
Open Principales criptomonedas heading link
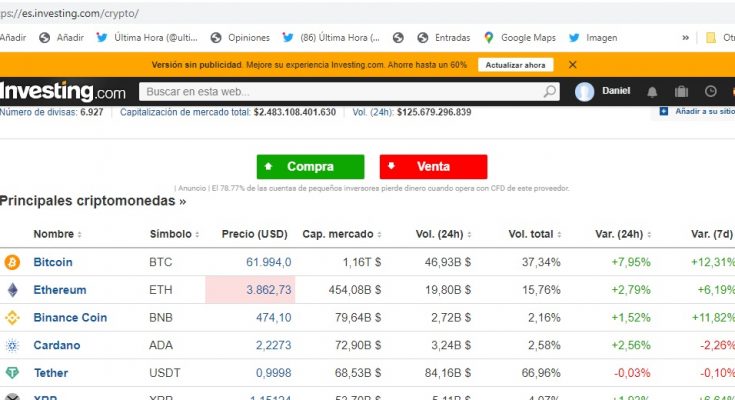(x=93, y=201)
